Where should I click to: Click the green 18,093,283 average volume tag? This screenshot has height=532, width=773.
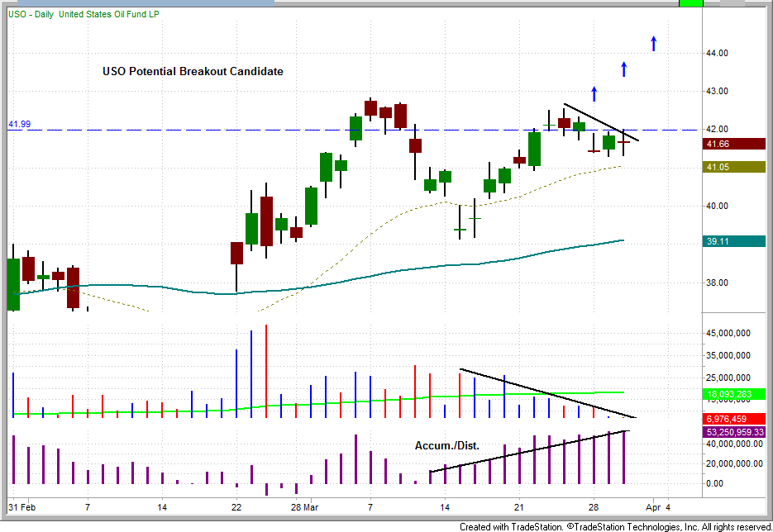[734, 394]
